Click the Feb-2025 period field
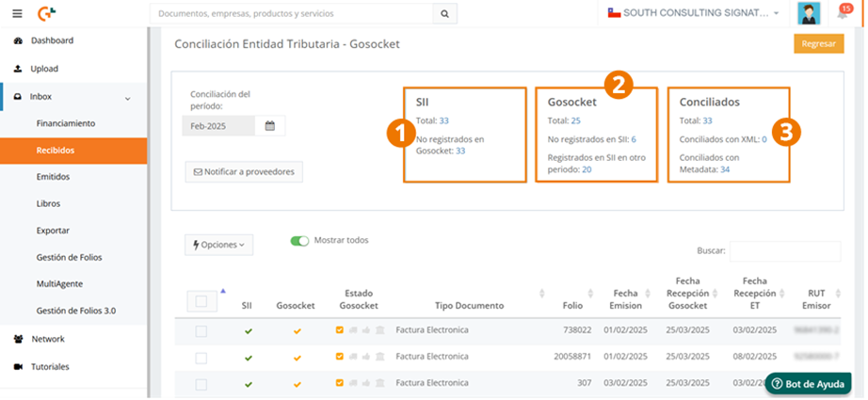 pyautogui.click(x=218, y=125)
